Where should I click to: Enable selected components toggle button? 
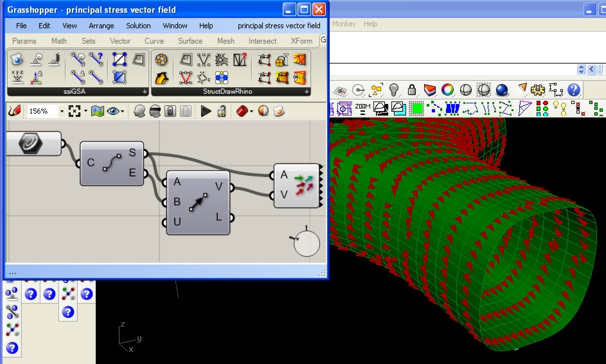(x=170, y=111)
